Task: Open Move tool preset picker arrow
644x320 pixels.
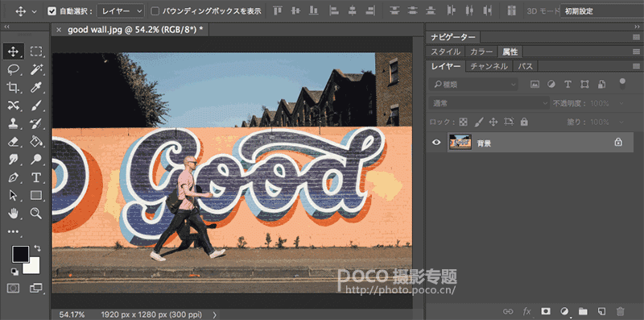Action: pyautogui.click(x=35, y=11)
